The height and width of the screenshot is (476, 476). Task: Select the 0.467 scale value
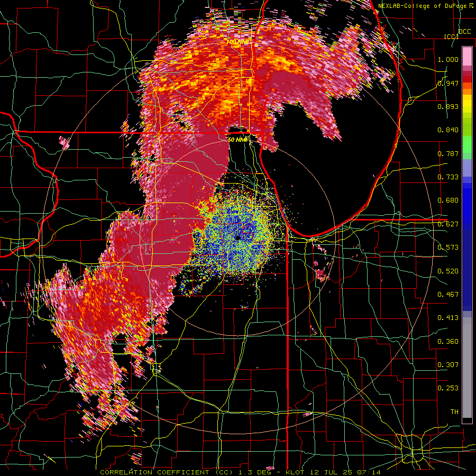[448, 295]
